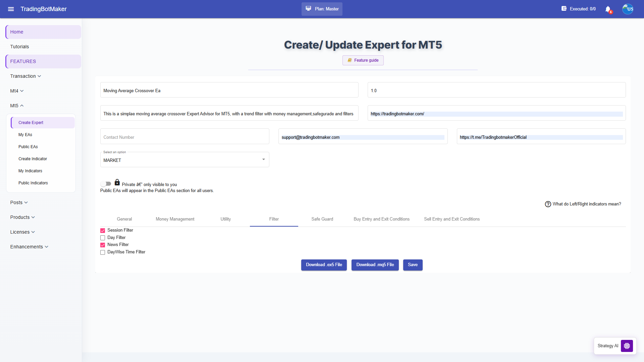This screenshot has width=644, height=362.
Task: Expand the Posts menu
Action: click(19, 202)
